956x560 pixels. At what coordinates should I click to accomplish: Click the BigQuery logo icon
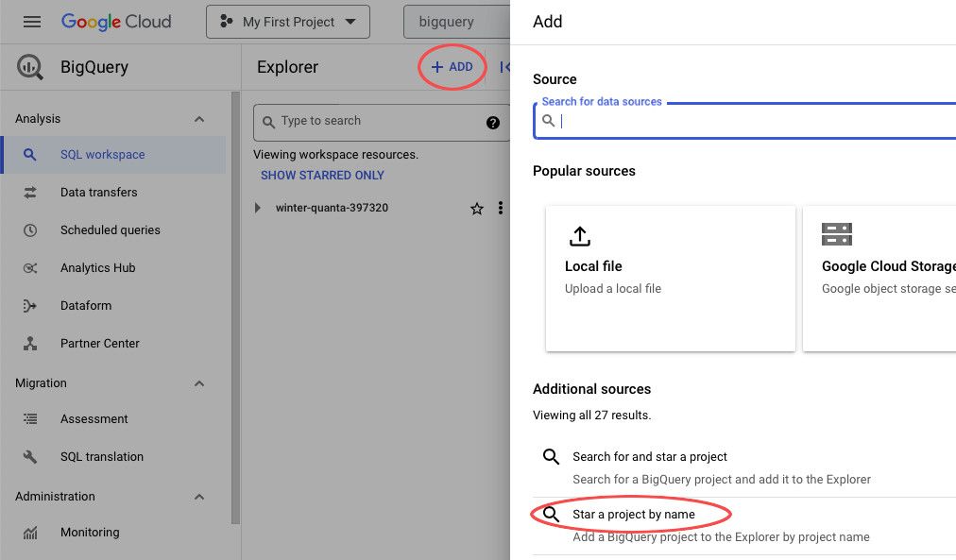[x=30, y=67]
